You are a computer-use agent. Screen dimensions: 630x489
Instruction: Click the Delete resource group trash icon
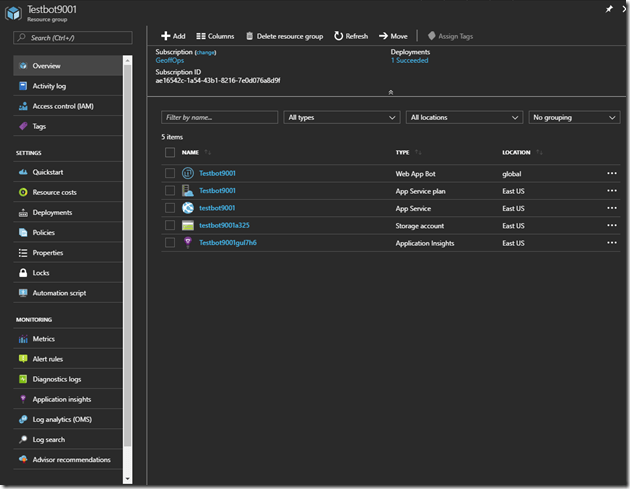(250, 36)
